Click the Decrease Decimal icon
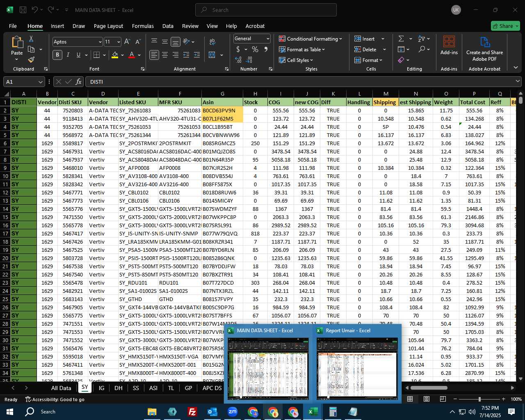The height and width of the screenshot is (420, 525). (x=250, y=60)
